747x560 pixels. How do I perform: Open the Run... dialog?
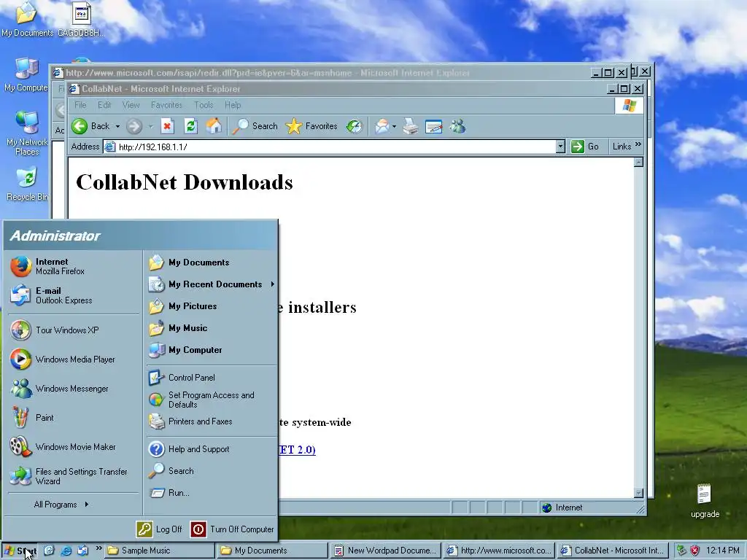tap(211, 493)
